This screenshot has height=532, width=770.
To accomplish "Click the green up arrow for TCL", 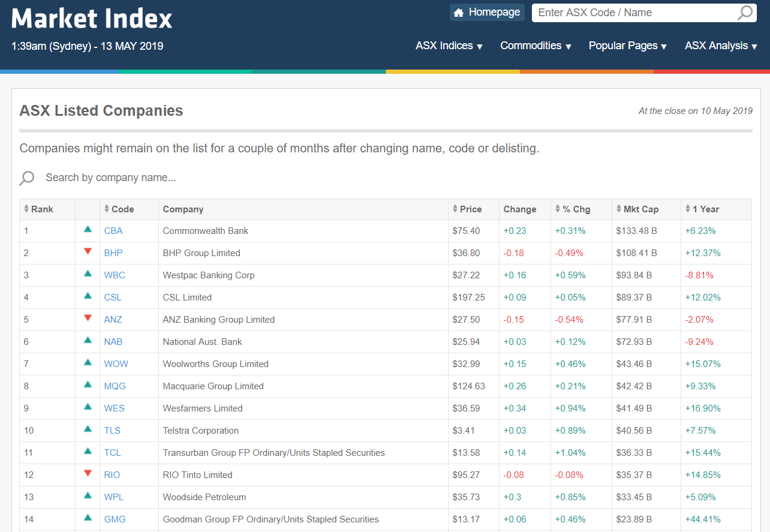I will (88, 451).
